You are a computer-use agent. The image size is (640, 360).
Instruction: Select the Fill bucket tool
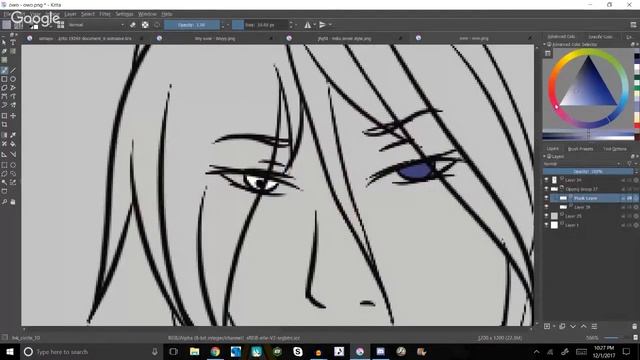point(13,144)
